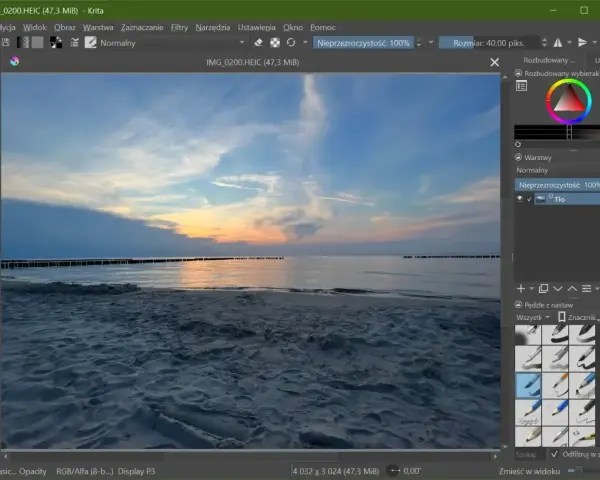This screenshot has height=480, width=600.
Task: Hide the Tło layer with eye icon
Action: (x=520, y=199)
